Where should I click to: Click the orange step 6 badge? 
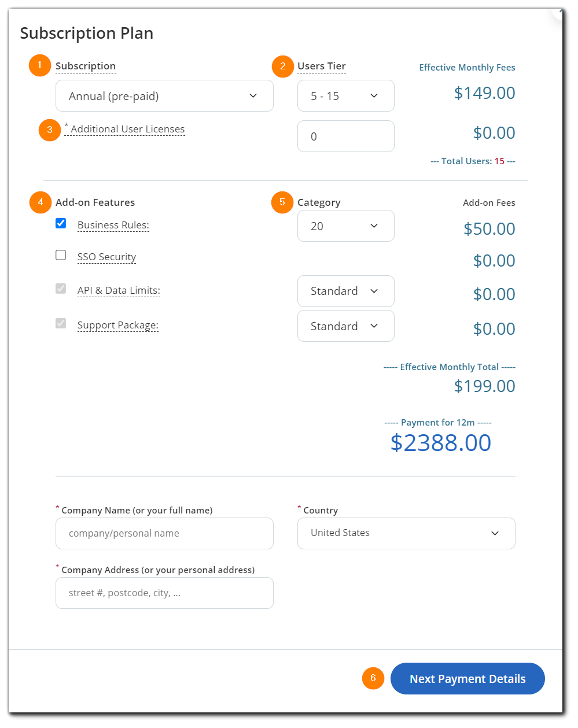tap(373, 678)
